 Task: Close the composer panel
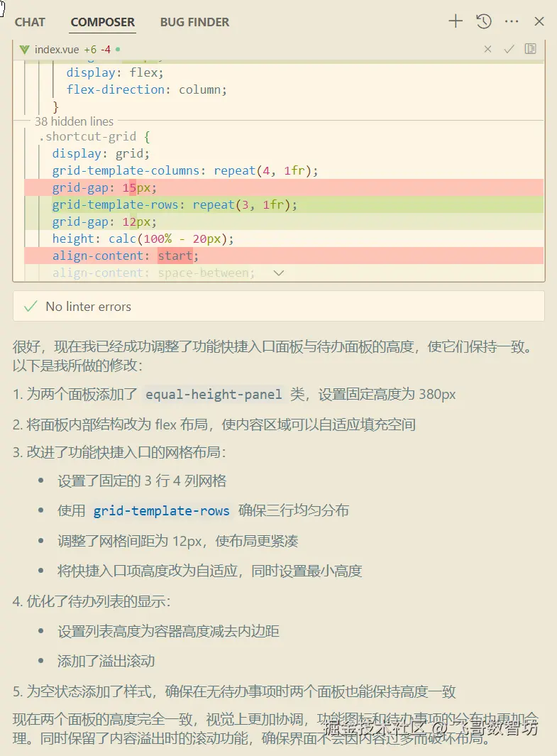tap(539, 21)
